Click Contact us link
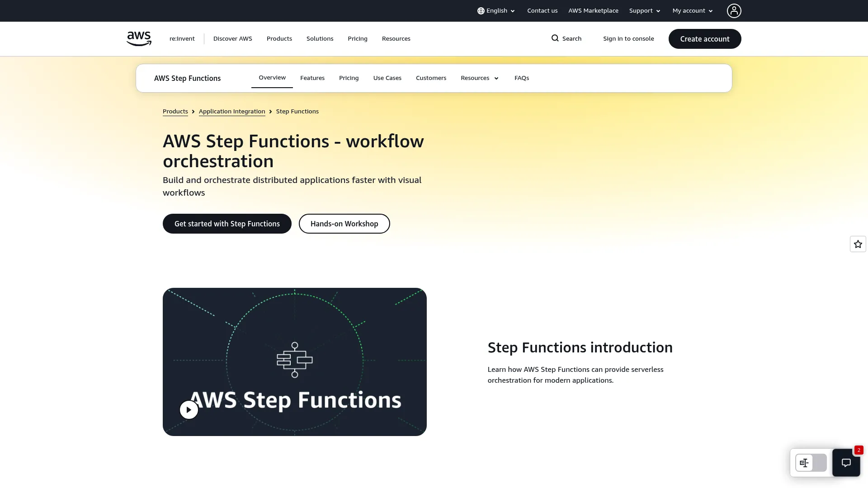The height and width of the screenshot is (488, 868). click(542, 11)
